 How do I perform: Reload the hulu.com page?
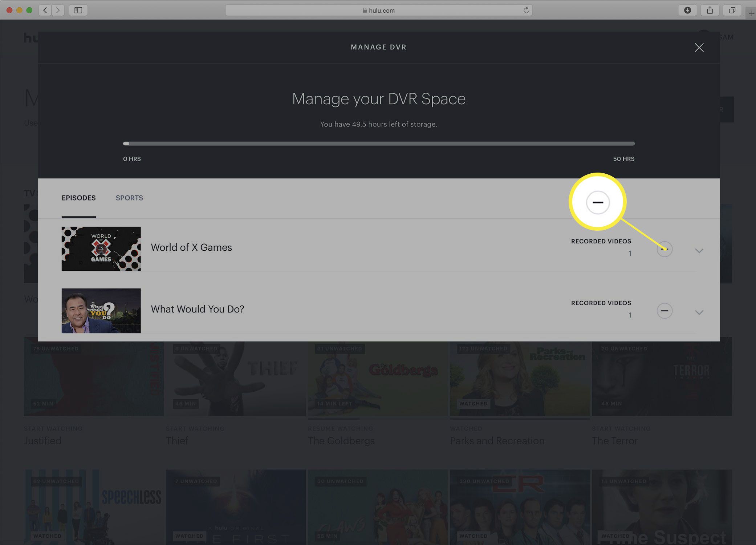pos(527,10)
